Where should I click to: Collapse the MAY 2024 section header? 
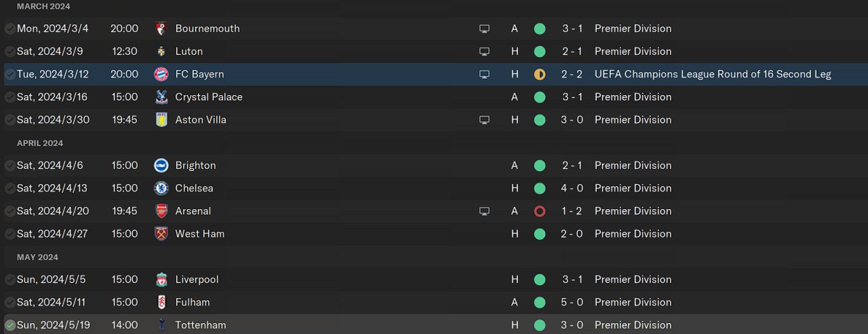pyautogui.click(x=37, y=257)
